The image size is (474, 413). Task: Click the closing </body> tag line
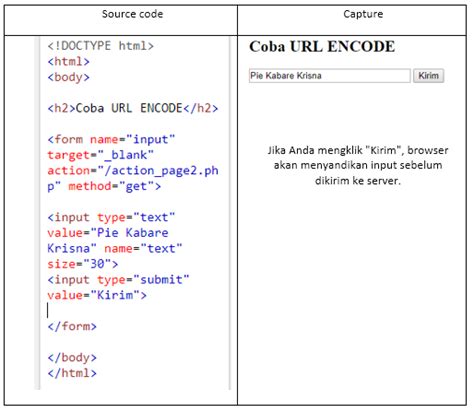click(72, 357)
